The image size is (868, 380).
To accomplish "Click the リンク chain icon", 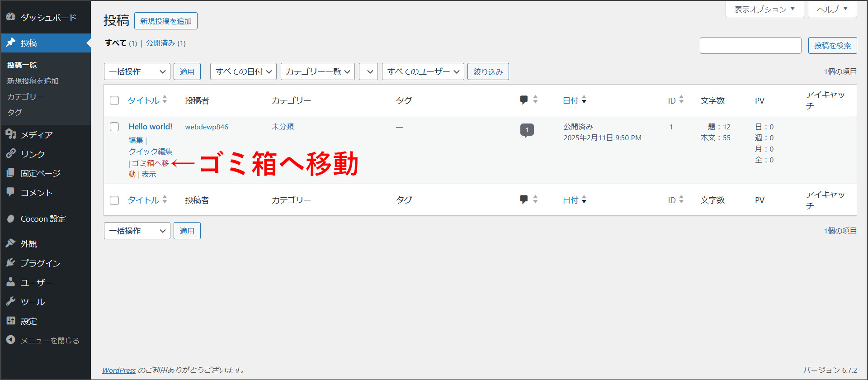I will (11, 153).
